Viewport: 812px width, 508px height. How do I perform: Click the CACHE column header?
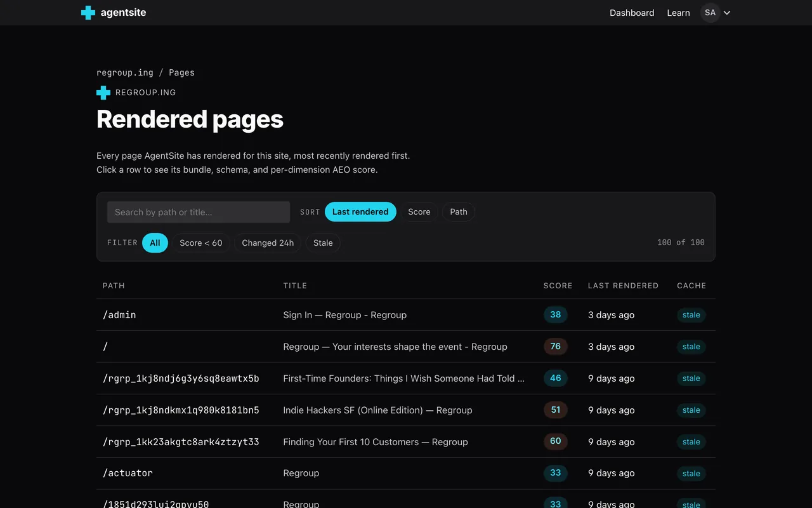691,286
